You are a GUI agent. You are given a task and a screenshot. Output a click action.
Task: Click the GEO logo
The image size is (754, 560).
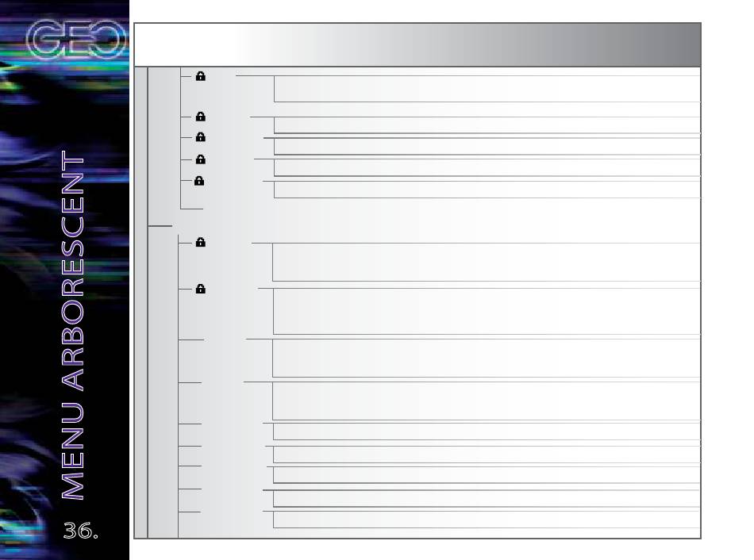pos(76,39)
